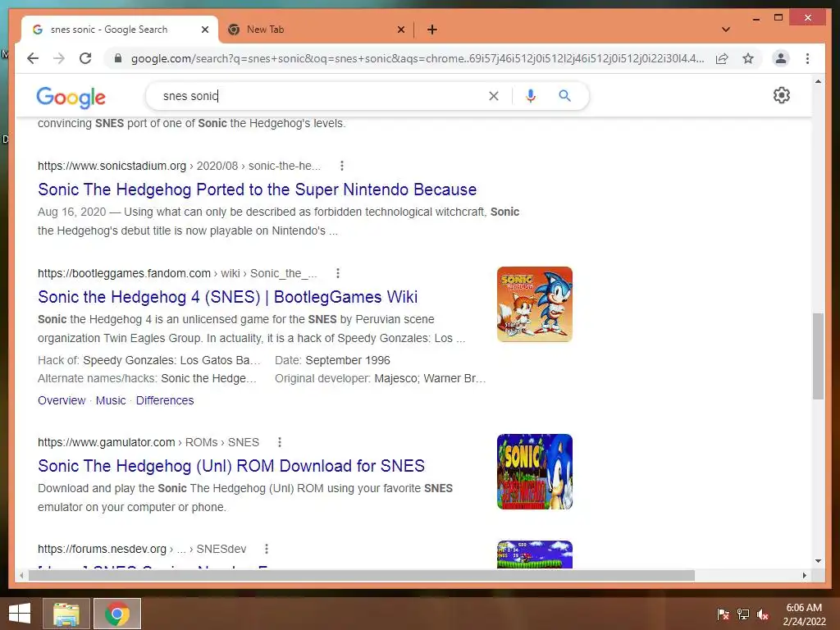The width and height of the screenshot is (840, 630).
Task: Close the snes sonic search tab
Action: pos(204,30)
